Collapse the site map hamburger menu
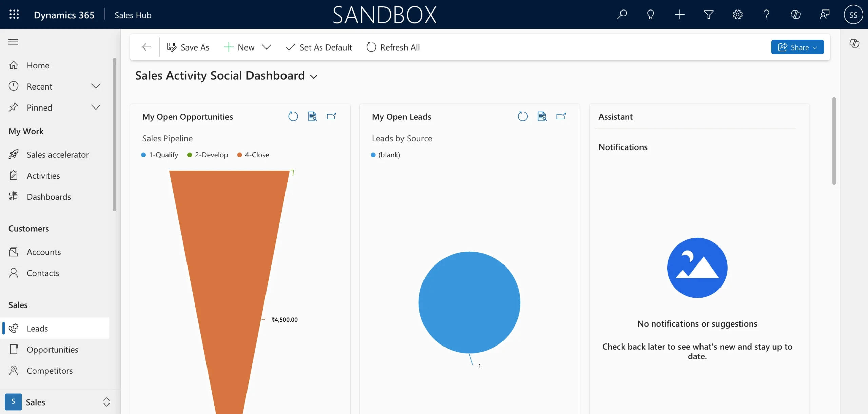The height and width of the screenshot is (414, 868). click(x=13, y=42)
